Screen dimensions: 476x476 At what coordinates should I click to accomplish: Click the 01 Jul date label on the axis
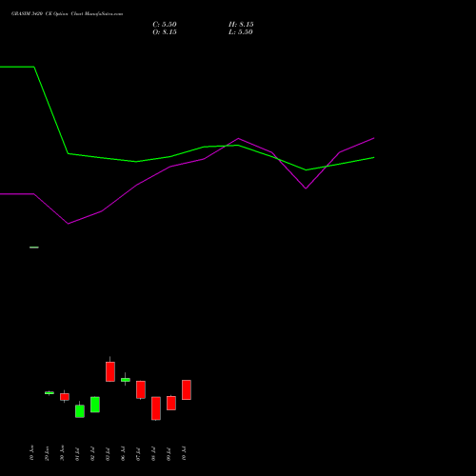click(77, 454)
